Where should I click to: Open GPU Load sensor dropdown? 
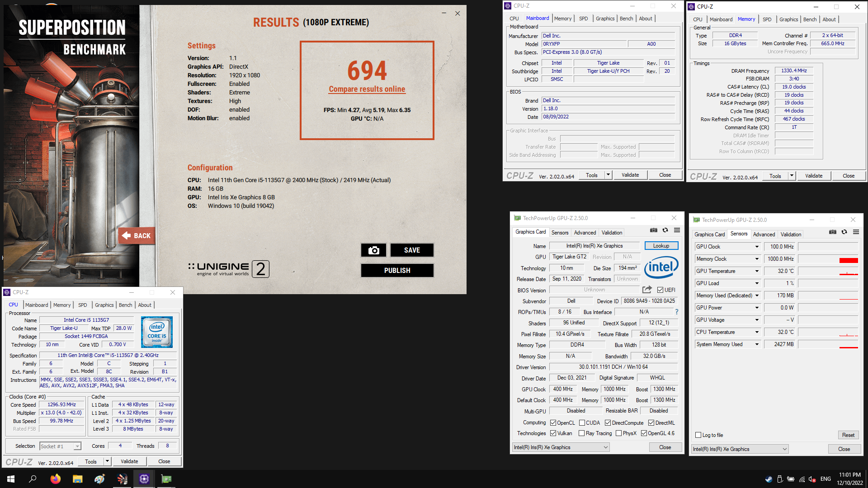point(757,283)
